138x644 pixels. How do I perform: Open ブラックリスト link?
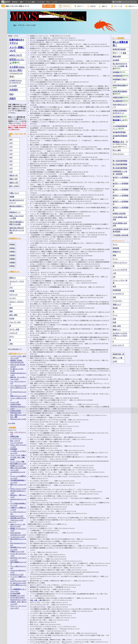[118, 154]
